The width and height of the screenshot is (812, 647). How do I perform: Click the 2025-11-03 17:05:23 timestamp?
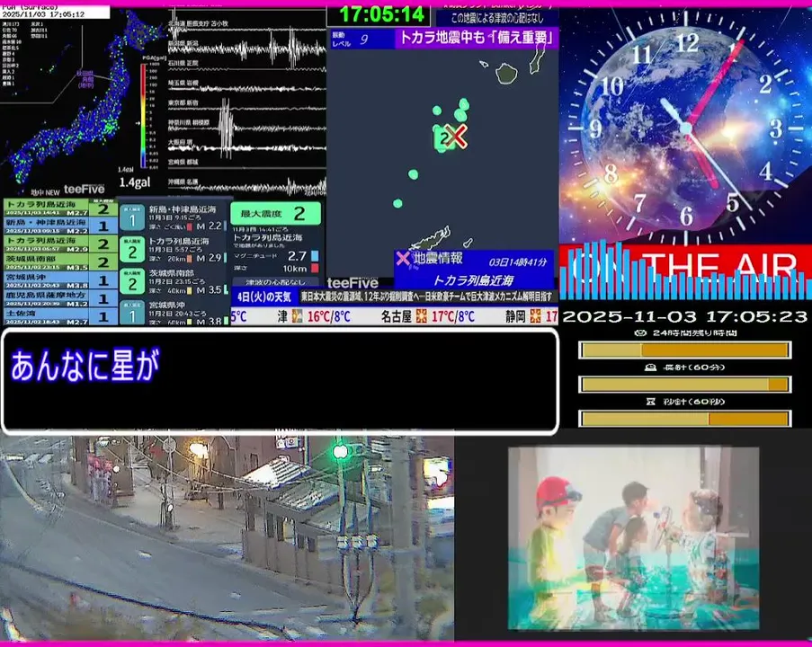(x=684, y=316)
